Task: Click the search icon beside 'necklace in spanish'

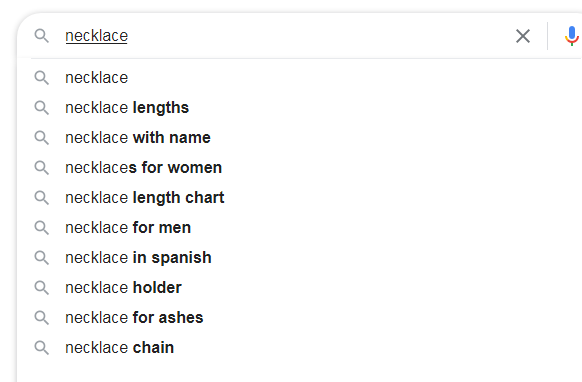Action: click(42, 258)
